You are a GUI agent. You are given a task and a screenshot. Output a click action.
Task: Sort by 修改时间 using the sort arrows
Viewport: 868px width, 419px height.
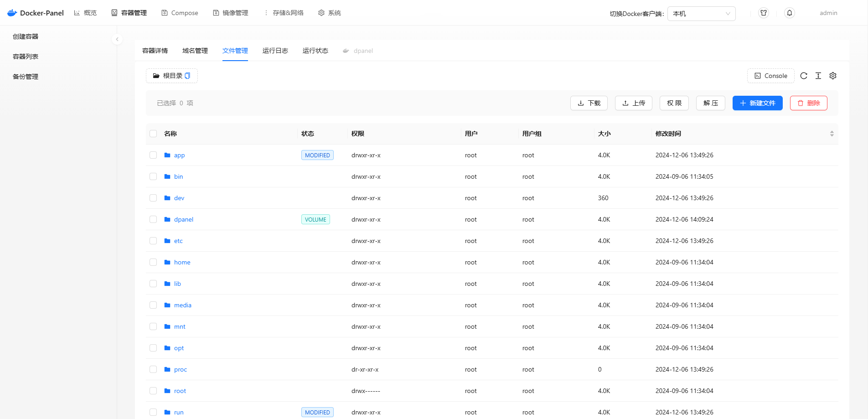point(832,134)
